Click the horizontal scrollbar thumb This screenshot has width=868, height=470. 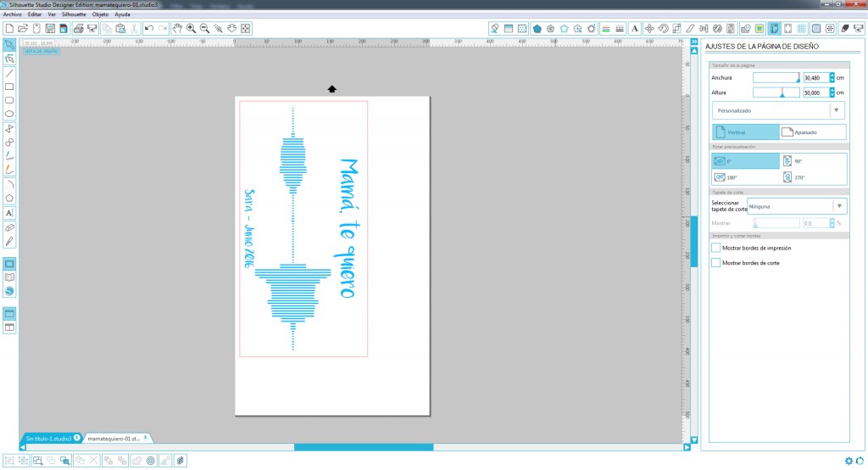pyautogui.click(x=364, y=447)
